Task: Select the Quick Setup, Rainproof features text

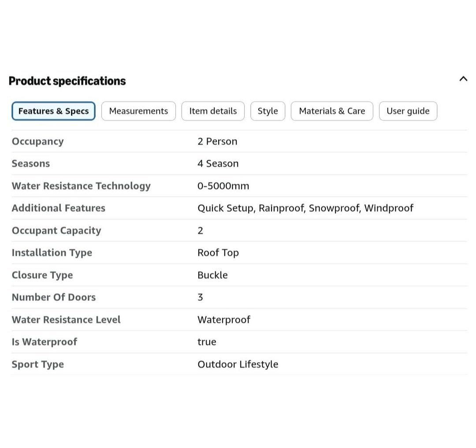Action: click(x=251, y=208)
